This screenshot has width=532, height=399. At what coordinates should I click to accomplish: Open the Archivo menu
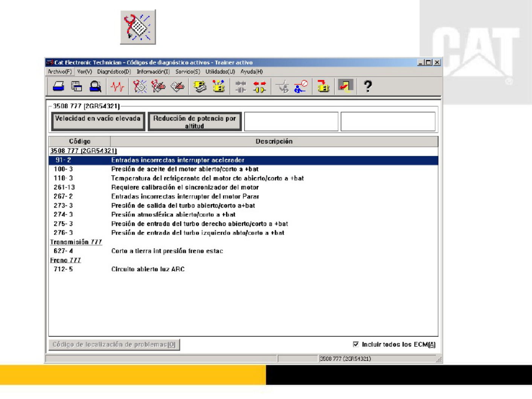pyautogui.click(x=59, y=72)
